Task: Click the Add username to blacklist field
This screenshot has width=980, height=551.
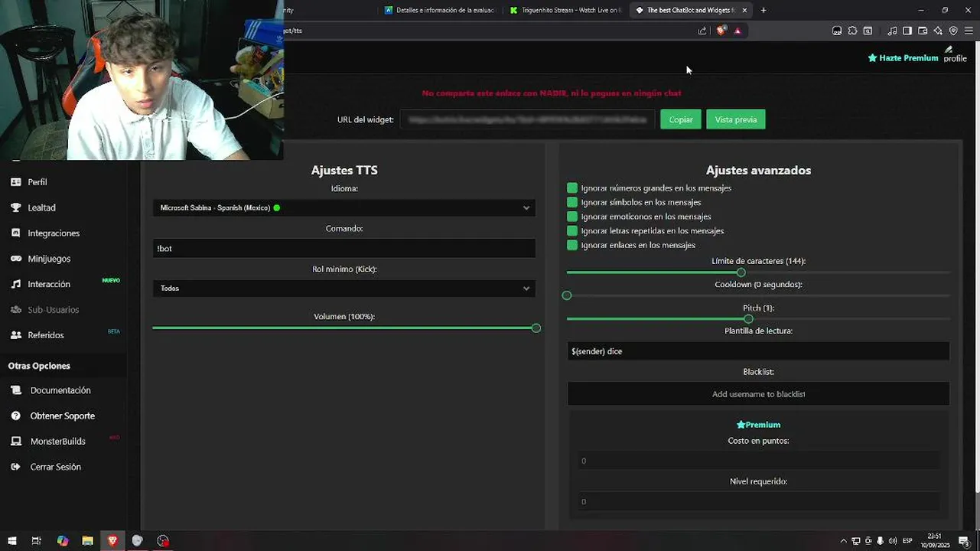Action: [758, 394]
